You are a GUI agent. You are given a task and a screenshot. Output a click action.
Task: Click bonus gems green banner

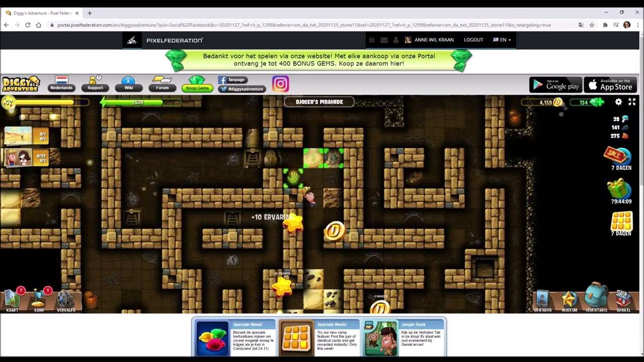[319, 60]
